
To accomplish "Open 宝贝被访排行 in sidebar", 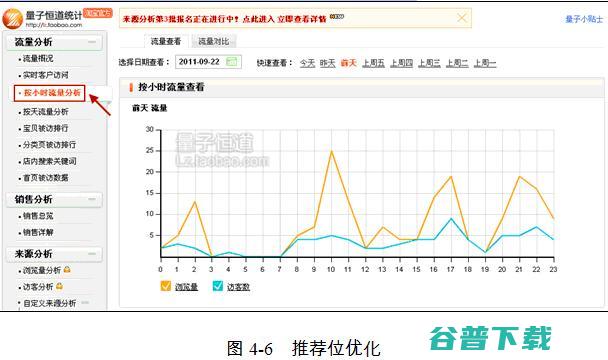I will click(45, 128).
